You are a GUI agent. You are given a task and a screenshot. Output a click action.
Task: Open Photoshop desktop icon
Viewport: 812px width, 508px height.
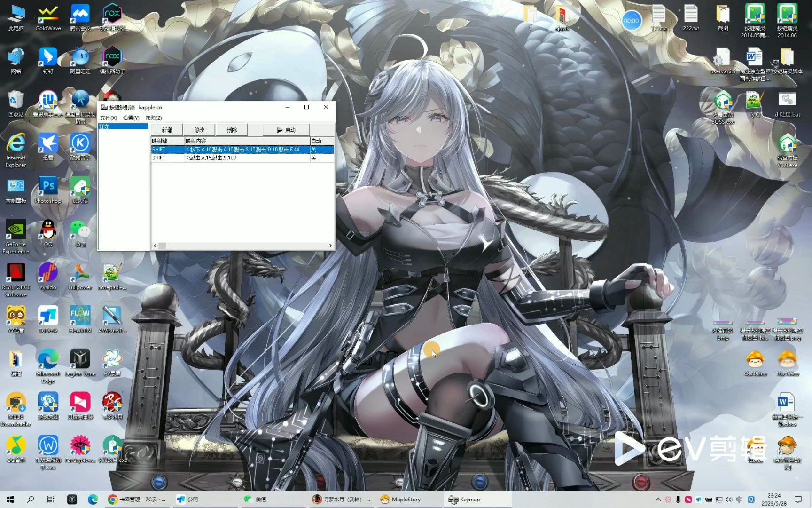48,190
